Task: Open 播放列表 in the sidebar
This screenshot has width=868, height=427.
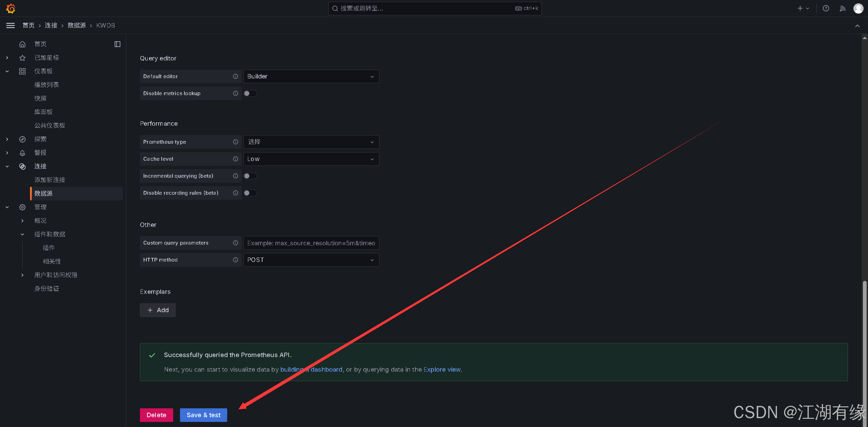Action: [x=47, y=85]
